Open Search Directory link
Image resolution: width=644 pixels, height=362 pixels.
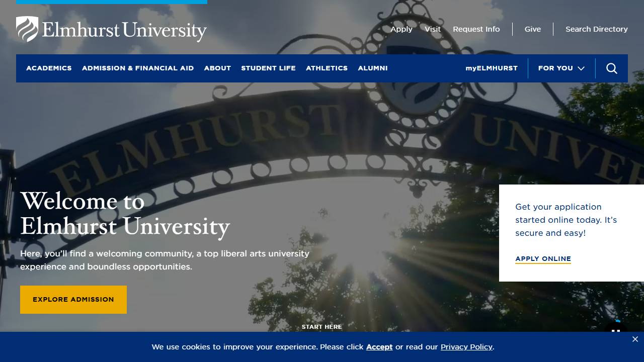tap(596, 29)
